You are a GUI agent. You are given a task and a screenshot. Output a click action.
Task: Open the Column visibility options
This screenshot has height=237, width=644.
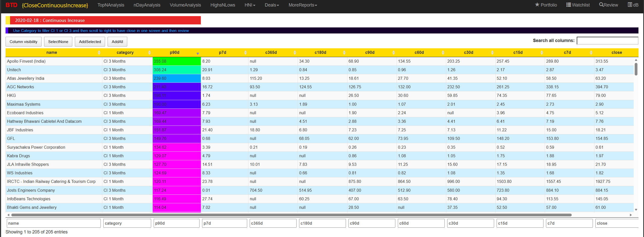(23, 42)
